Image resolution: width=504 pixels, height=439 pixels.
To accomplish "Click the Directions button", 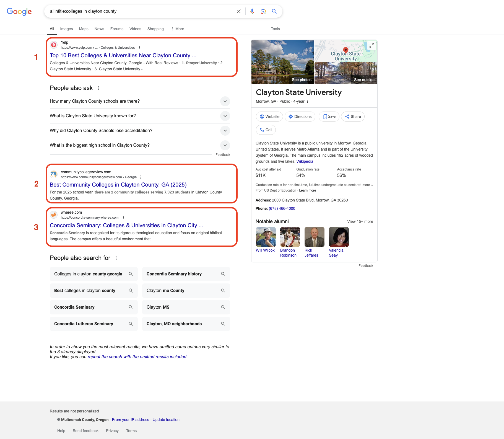I will [300, 117].
